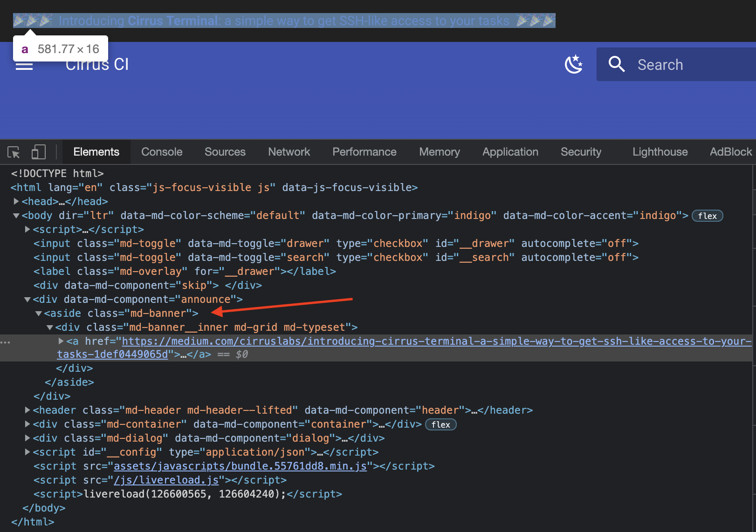Click the search magnifier icon in the header
This screenshot has height=532, width=756.
coord(616,64)
